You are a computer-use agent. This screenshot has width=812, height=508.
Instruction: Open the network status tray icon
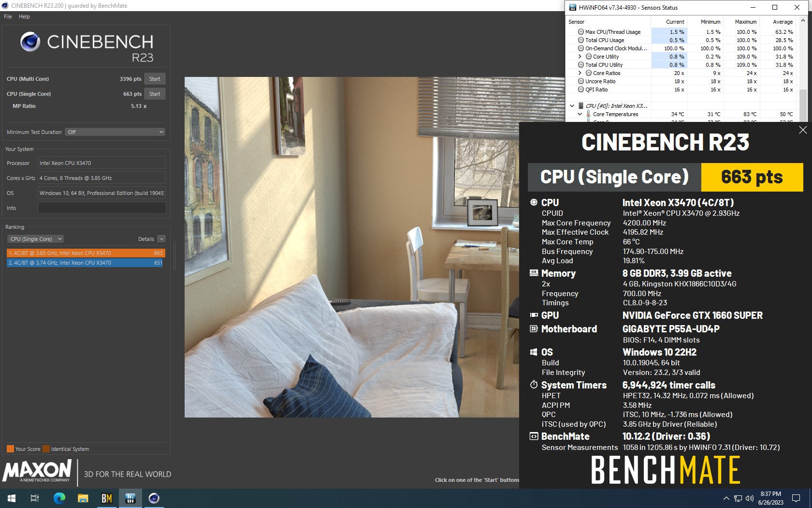pos(738,498)
